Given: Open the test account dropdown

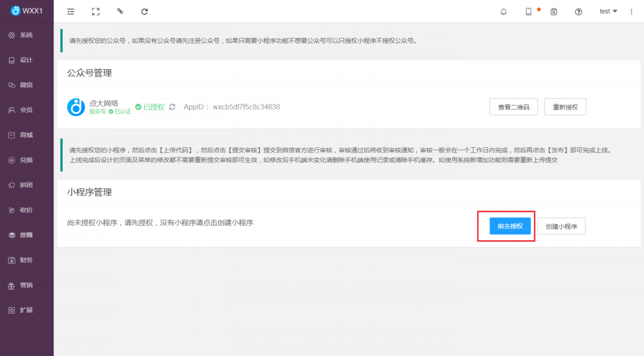Looking at the screenshot, I should click(608, 11).
